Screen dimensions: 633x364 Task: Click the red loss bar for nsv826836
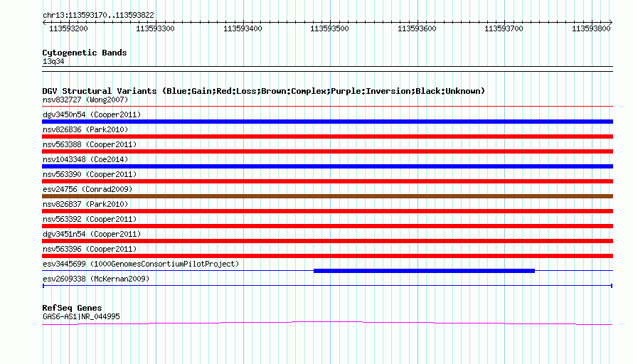pyautogui.click(x=327, y=136)
